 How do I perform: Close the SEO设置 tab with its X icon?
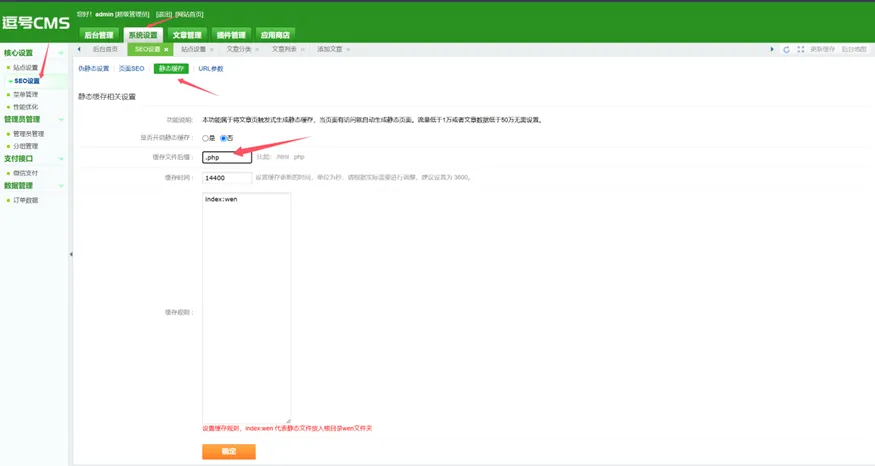(166, 49)
